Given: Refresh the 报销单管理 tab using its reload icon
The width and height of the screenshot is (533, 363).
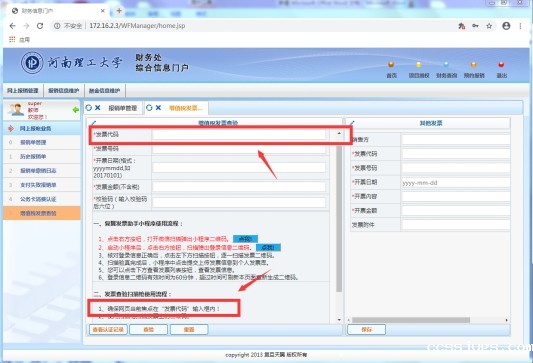Looking at the screenshot, I should pyautogui.click(x=89, y=108).
